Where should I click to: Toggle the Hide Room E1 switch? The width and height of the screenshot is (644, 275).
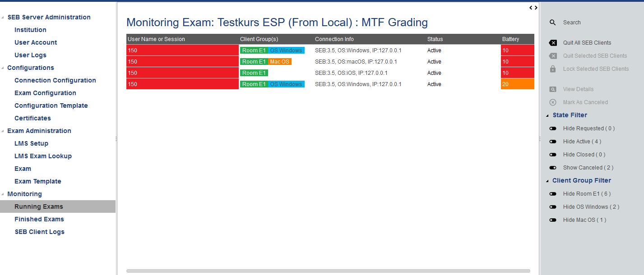pyautogui.click(x=553, y=194)
